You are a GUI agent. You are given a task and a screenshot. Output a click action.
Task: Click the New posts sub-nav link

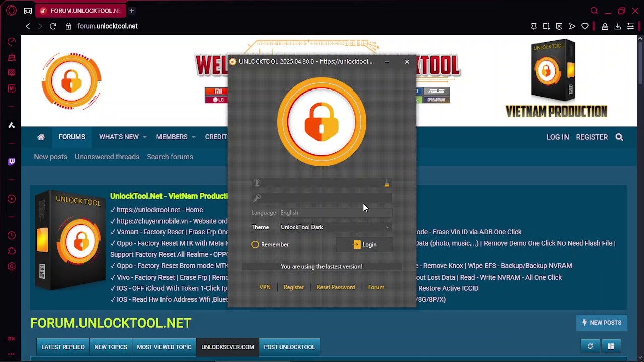coord(50,157)
